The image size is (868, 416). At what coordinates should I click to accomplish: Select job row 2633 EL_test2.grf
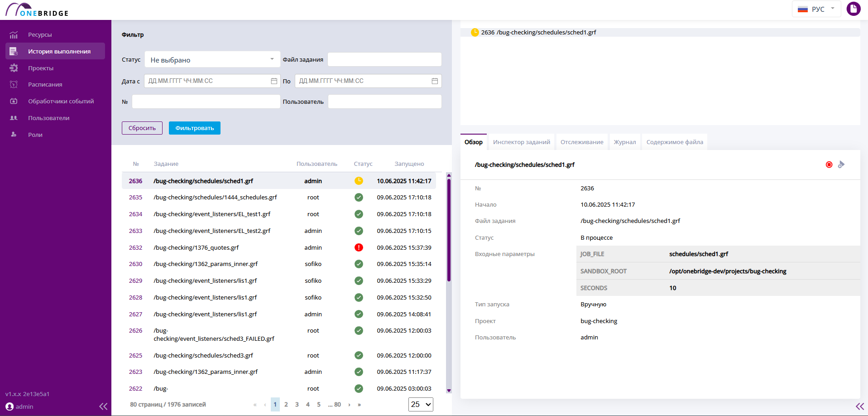pyautogui.click(x=279, y=231)
